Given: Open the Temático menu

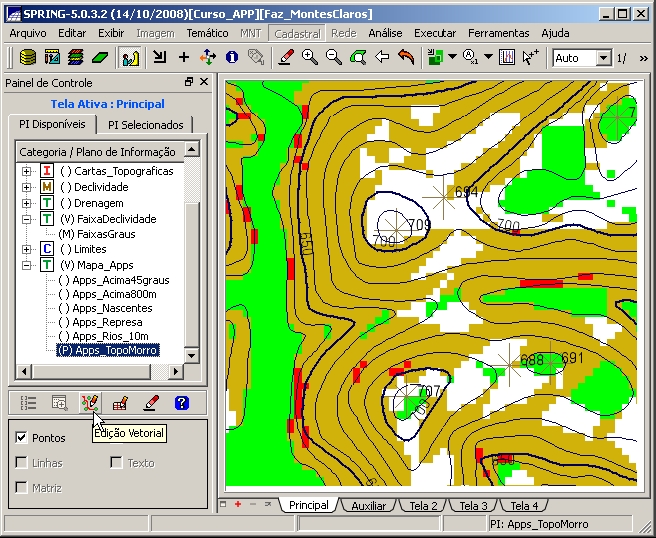Looking at the screenshot, I should [x=207, y=33].
